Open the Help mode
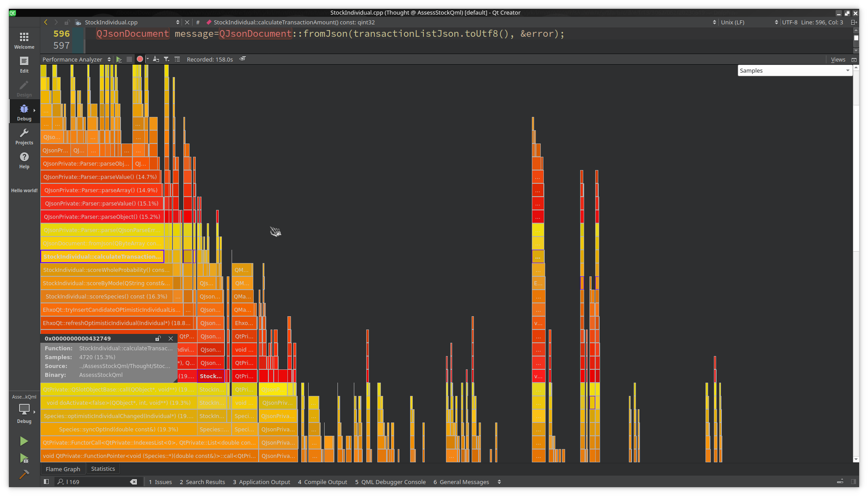Viewport: 868px width, 496px height. (24, 160)
